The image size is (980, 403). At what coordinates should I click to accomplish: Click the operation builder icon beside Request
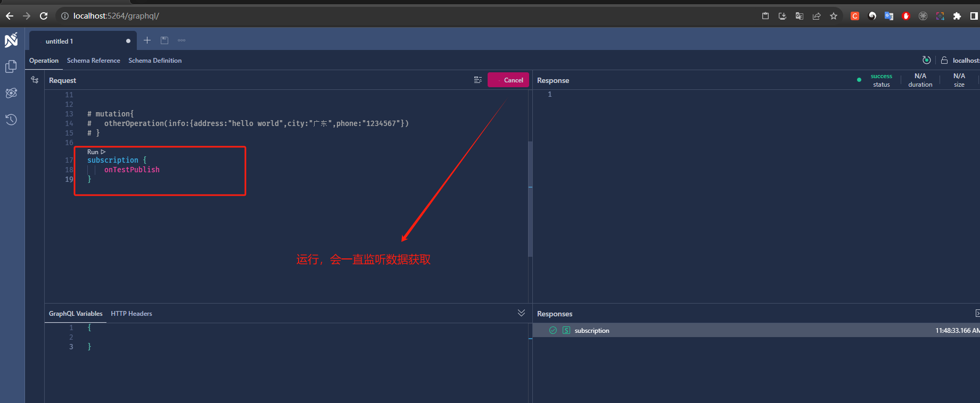[x=35, y=80]
